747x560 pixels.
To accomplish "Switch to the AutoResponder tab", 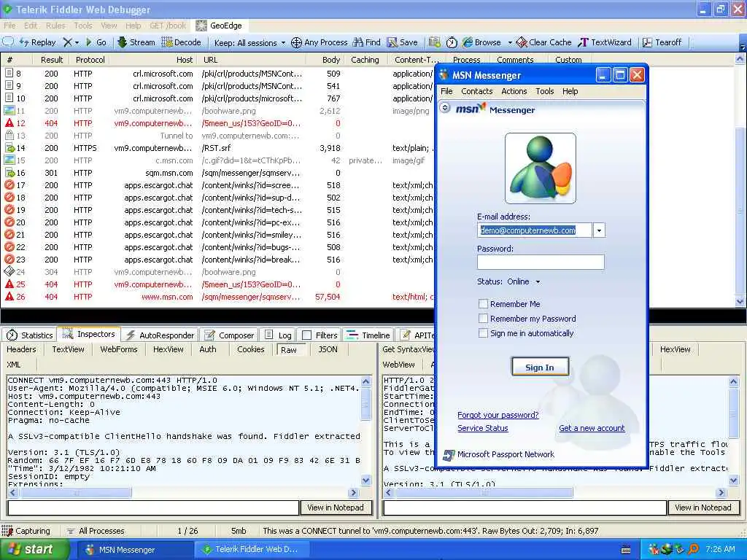I will 160,335.
